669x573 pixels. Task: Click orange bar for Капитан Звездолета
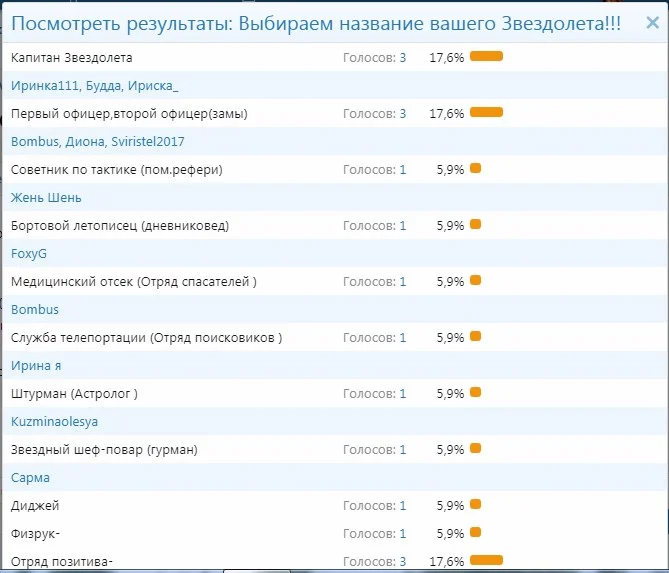coord(486,56)
